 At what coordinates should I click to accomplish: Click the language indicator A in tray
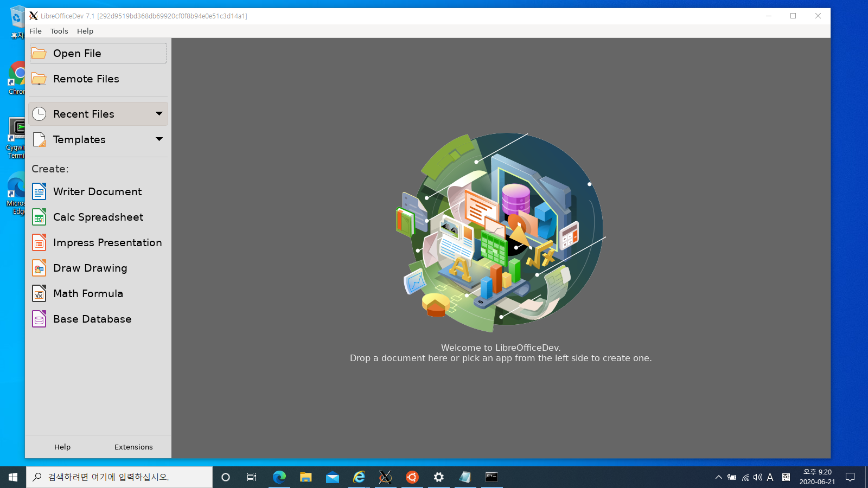coord(770,477)
